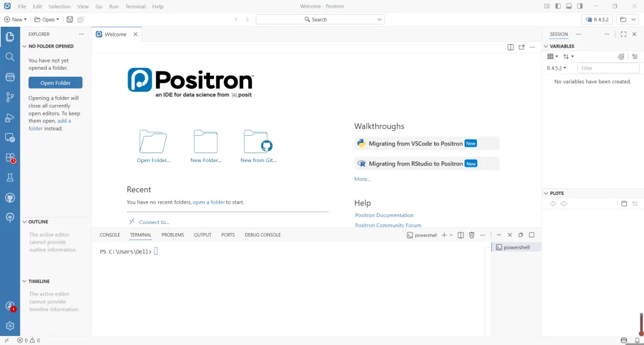Toggle the bottom panel layout button
Viewport: 644px width, 345px height.
[x=569, y=6]
